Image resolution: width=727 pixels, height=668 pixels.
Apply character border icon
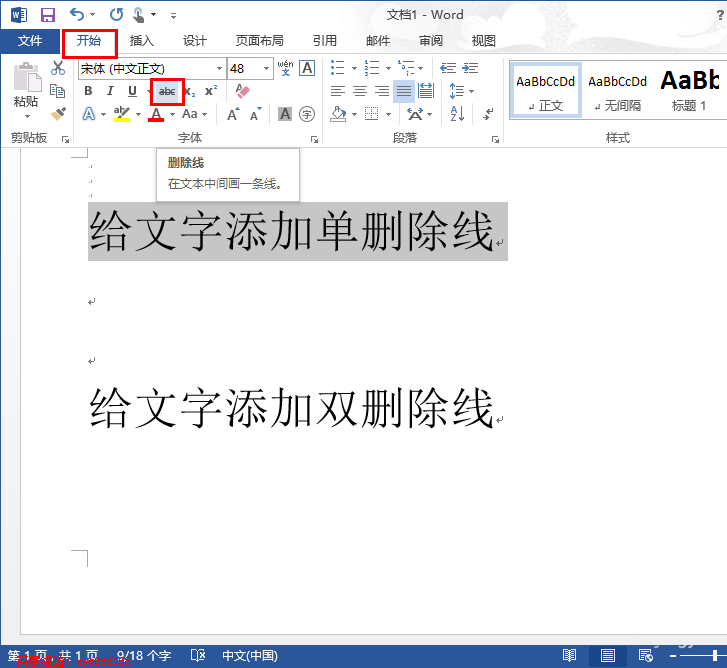coord(307,68)
